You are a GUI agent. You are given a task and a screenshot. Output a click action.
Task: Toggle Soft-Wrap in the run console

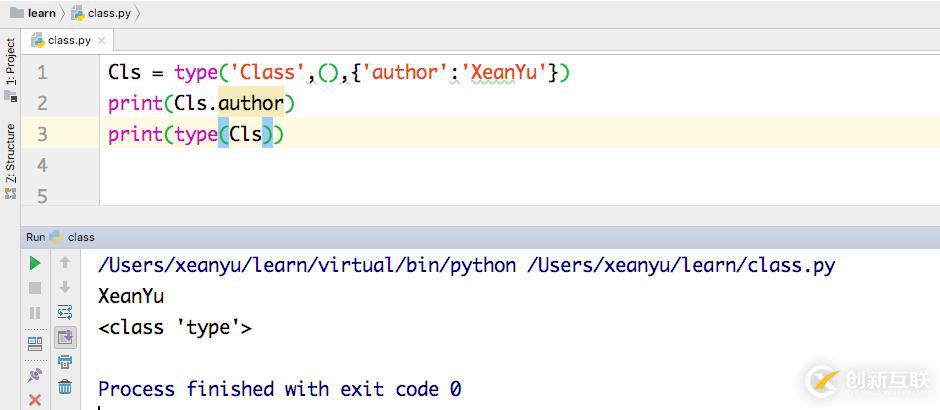coord(65,313)
